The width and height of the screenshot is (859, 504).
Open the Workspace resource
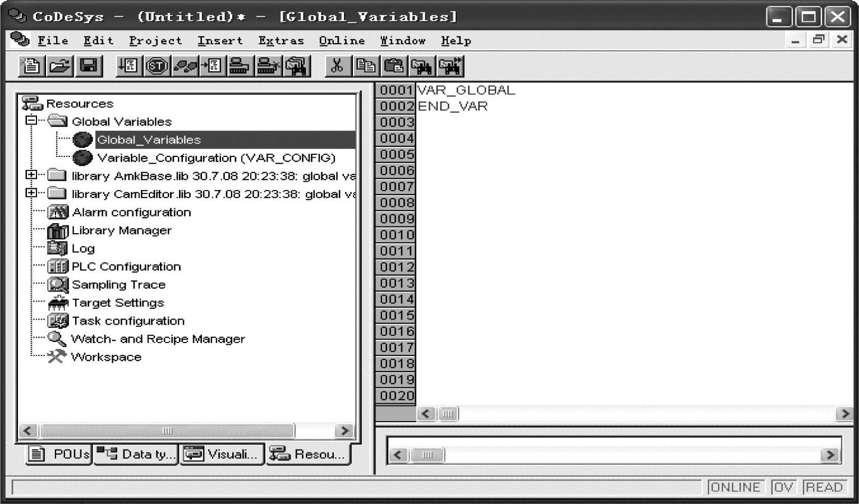point(106,357)
